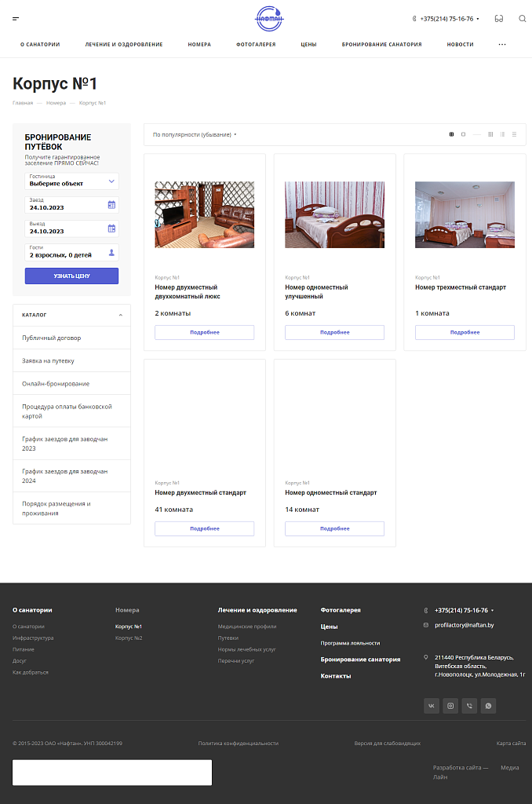Image resolution: width=532 pixels, height=804 pixels.
Task: Open the search magnifier icon in header
Action: point(523,19)
